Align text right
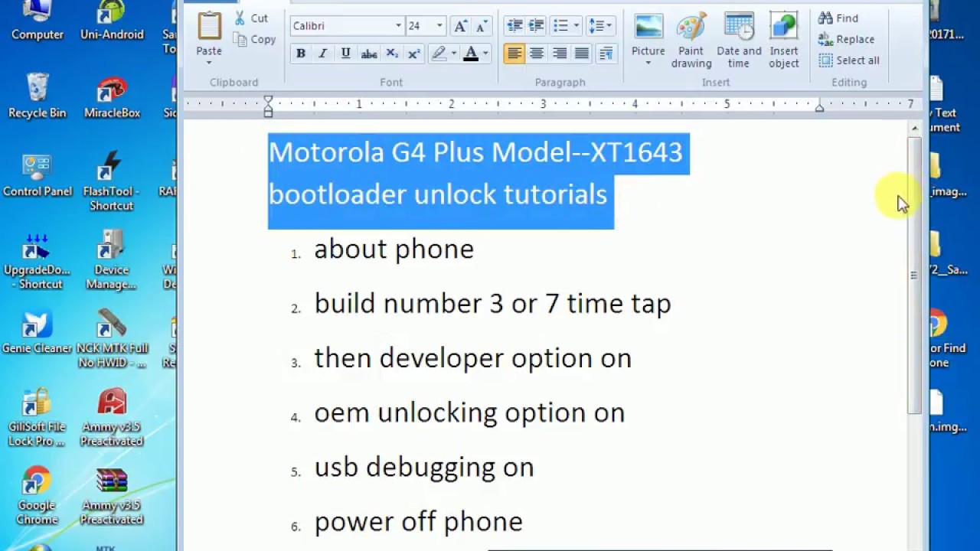980x551 pixels. (x=560, y=54)
